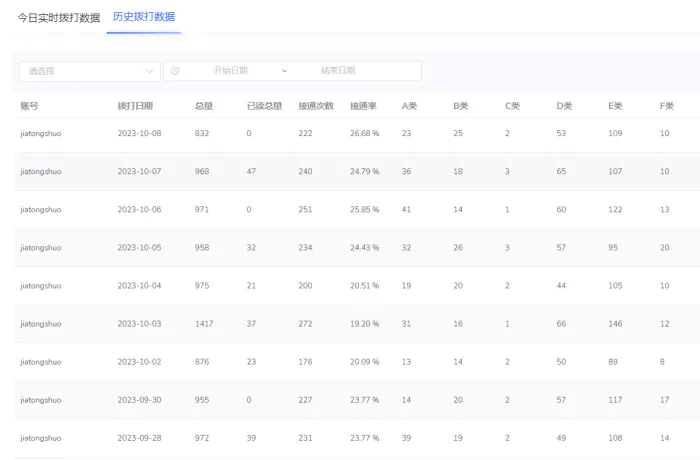Click connect count 240
The width and height of the screenshot is (700, 460).
pos(305,171)
